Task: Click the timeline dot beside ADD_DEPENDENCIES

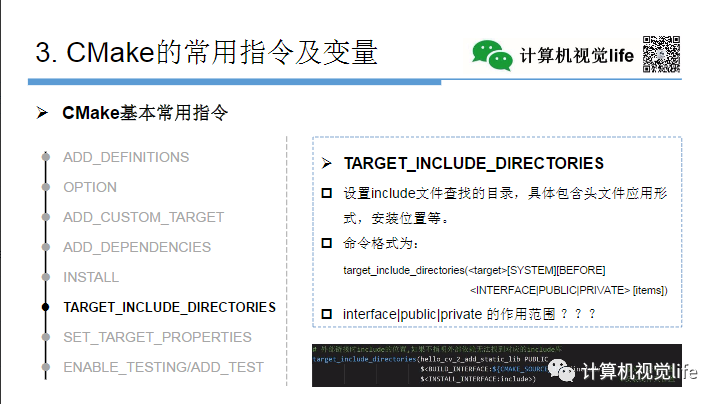Action: pyautogui.click(x=46, y=247)
